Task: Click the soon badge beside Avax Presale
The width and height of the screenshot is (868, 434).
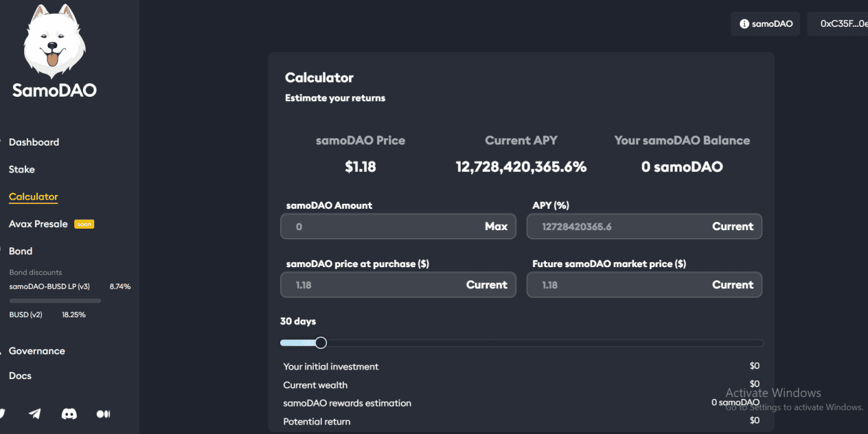Action: [84, 224]
